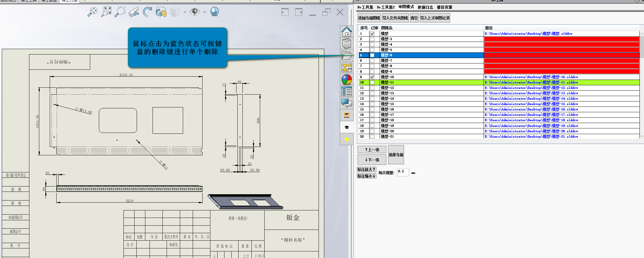Open the Appearances color ball icon
Viewport: 644px width, 258px height.
pos(346,80)
